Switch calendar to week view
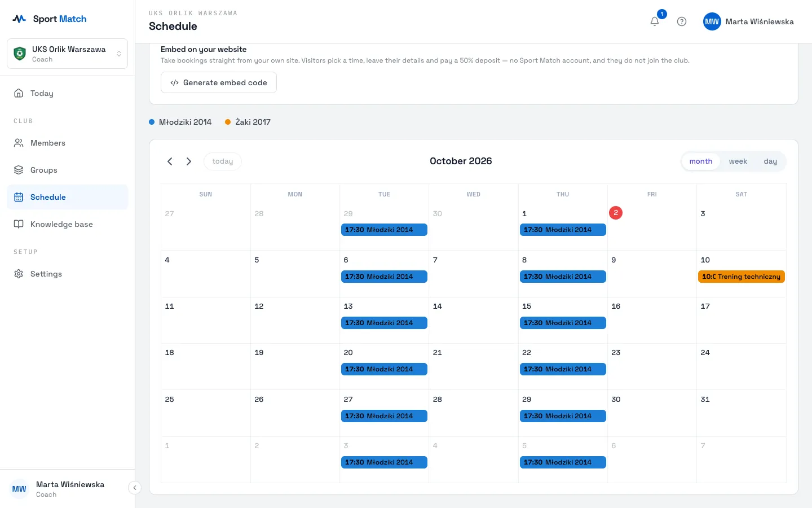 [x=738, y=161]
